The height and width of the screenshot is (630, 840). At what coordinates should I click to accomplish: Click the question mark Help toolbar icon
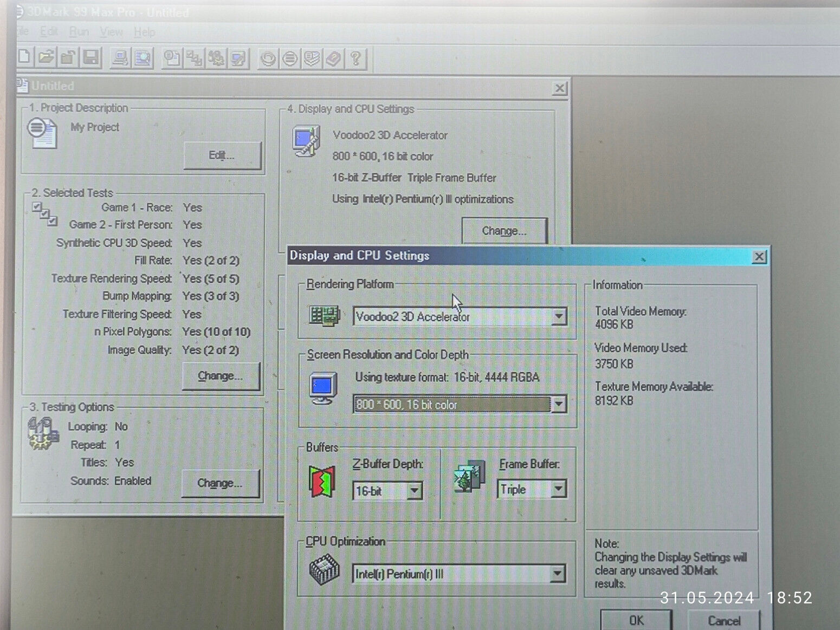[356, 59]
